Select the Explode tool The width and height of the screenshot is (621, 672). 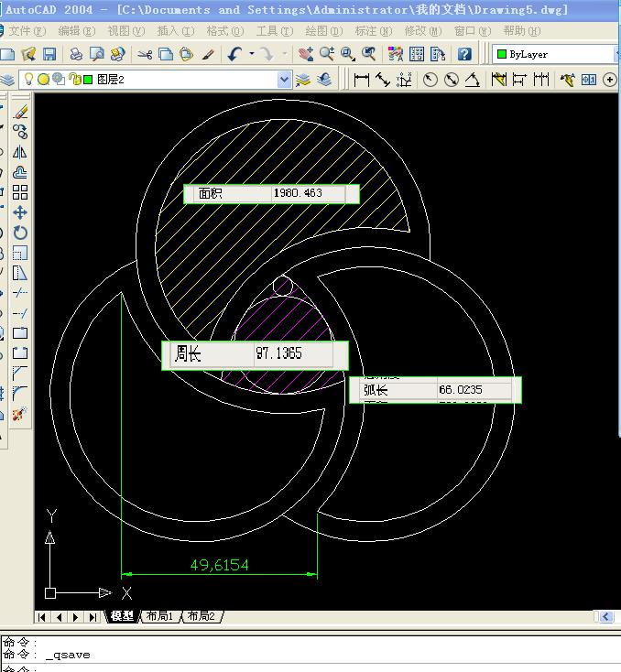20,413
